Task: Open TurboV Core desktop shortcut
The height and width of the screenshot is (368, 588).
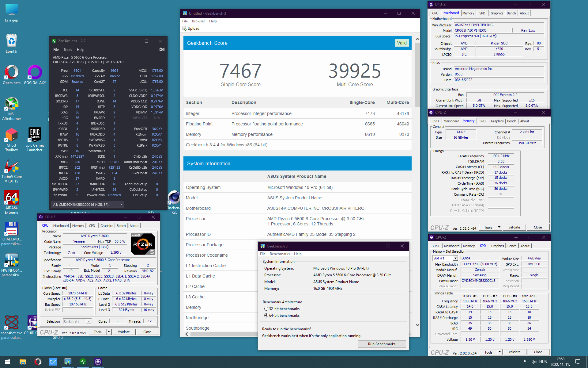Action: coord(12,171)
